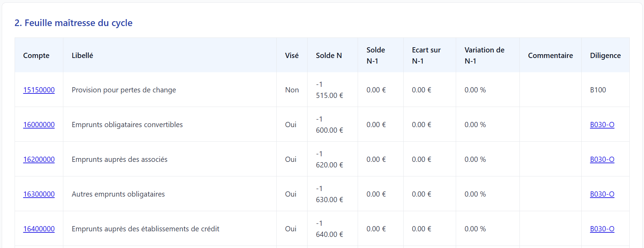
Task: Click the Non value in the Visé column
Action: coord(292,90)
